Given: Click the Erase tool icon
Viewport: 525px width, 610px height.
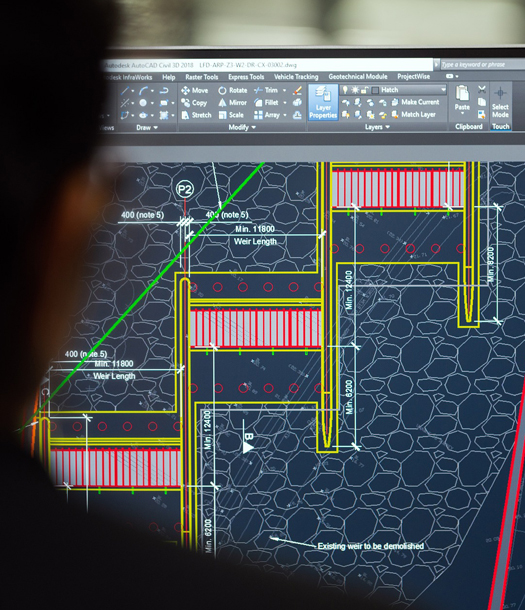Looking at the screenshot, I should (298, 90).
